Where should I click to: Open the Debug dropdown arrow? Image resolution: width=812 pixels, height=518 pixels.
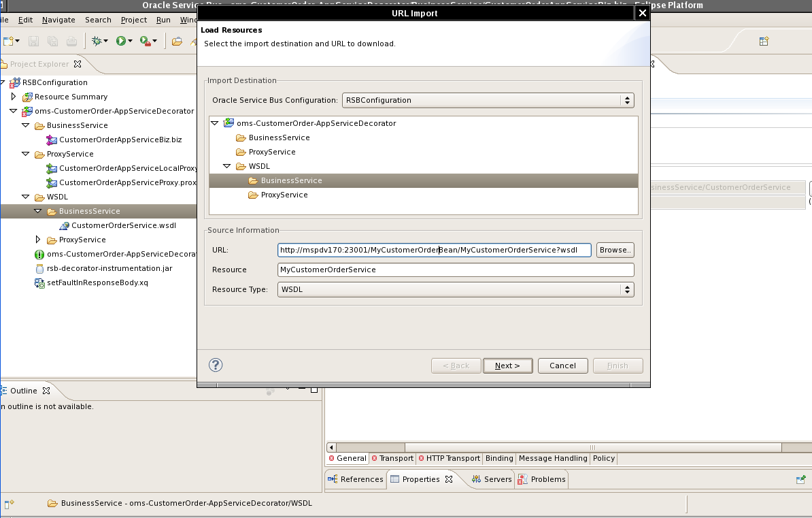click(x=105, y=41)
